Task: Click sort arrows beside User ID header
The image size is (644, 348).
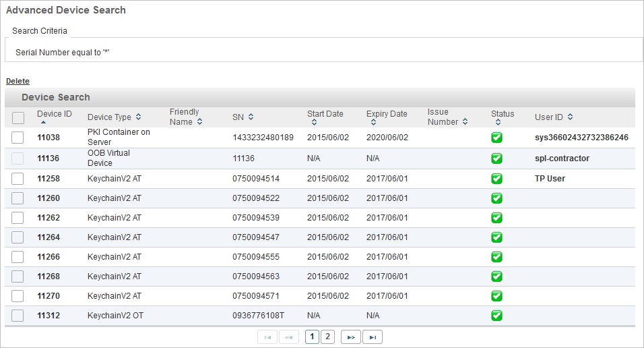Action: coord(570,117)
